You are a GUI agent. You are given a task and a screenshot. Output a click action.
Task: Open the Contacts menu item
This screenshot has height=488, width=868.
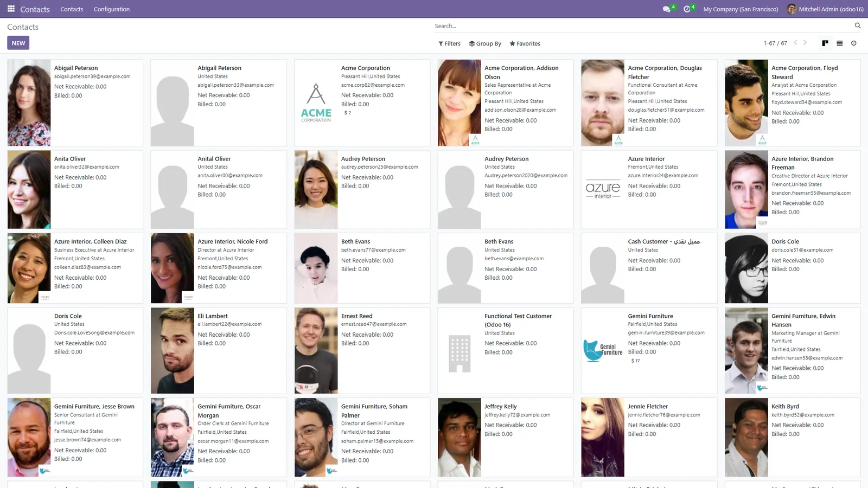(x=72, y=9)
